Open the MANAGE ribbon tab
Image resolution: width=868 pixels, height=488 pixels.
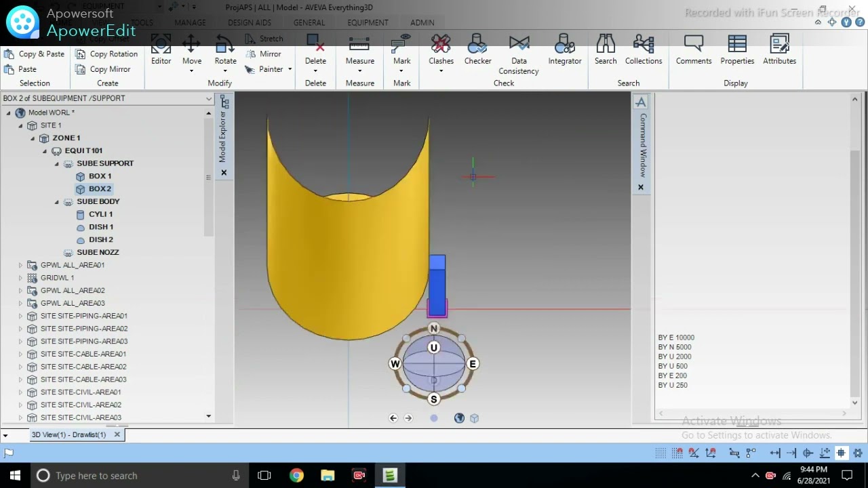(x=190, y=22)
